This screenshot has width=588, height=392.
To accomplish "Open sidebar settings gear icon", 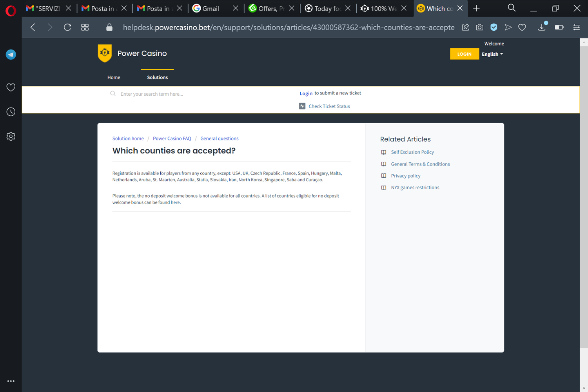I will 11,136.
